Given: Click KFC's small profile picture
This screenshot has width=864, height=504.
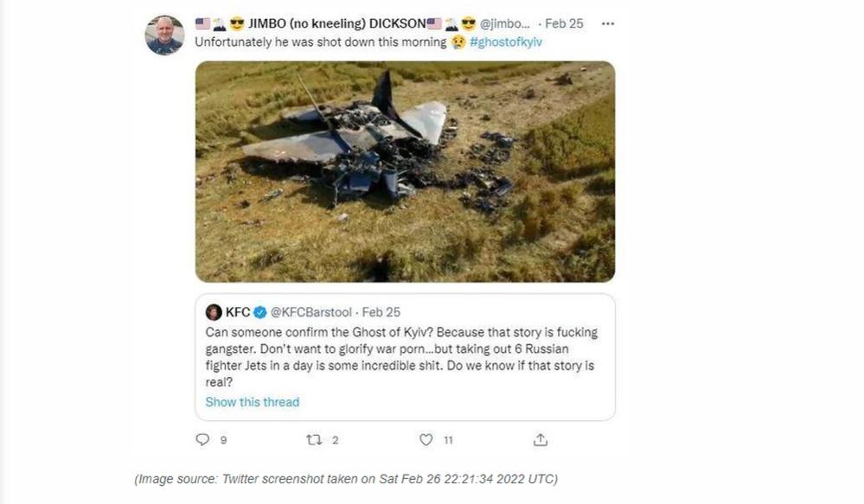Looking at the screenshot, I should click(x=214, y=312).
